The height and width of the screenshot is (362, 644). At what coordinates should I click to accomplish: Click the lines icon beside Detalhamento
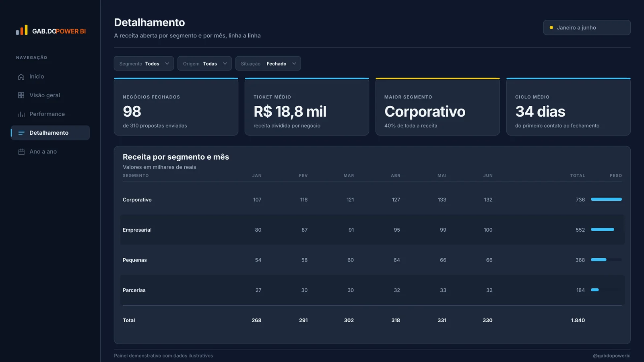pos(21,133)
